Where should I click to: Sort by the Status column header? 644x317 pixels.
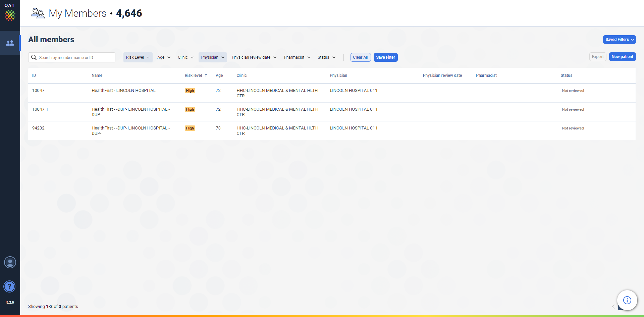pos(566,75)
